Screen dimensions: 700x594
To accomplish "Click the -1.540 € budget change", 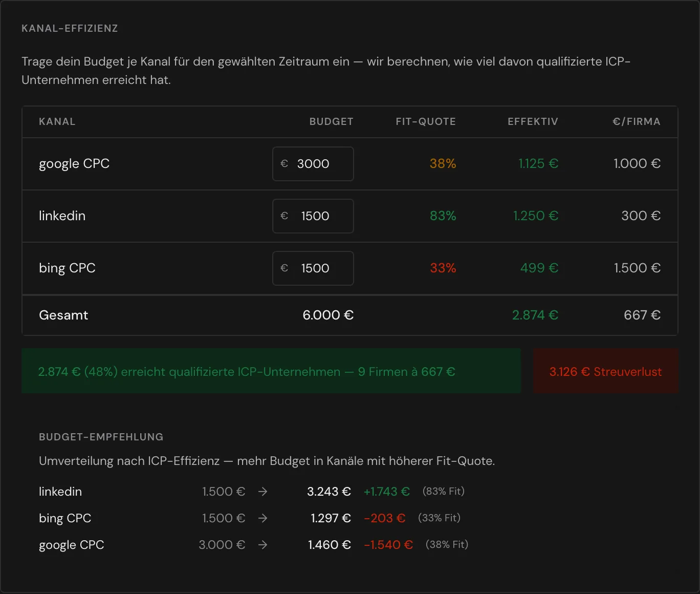I will click(x=388, y=545).
